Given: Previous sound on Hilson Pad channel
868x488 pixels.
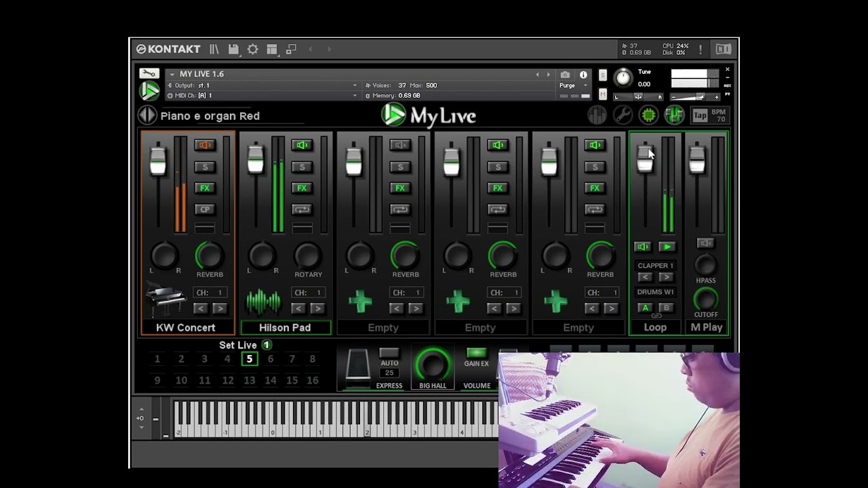Looking at the screenshot, I should (298, 308).
